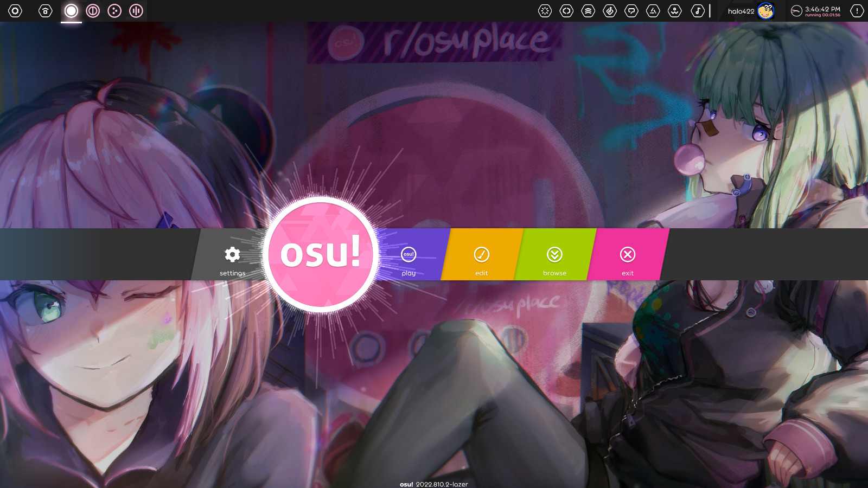Open the chat overlay via speech bubble icon
This screenshot has width=868, height=488.
pyautogui.click(x=631, y=10)
